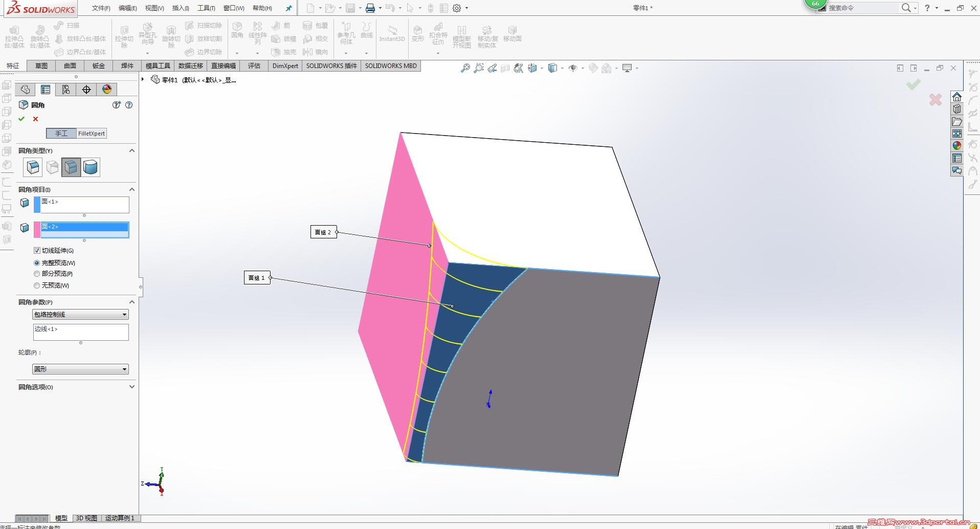Click the Zoom to Fit magnifier icon
Screen dimensions: 980x529
(x=465, y=68)
